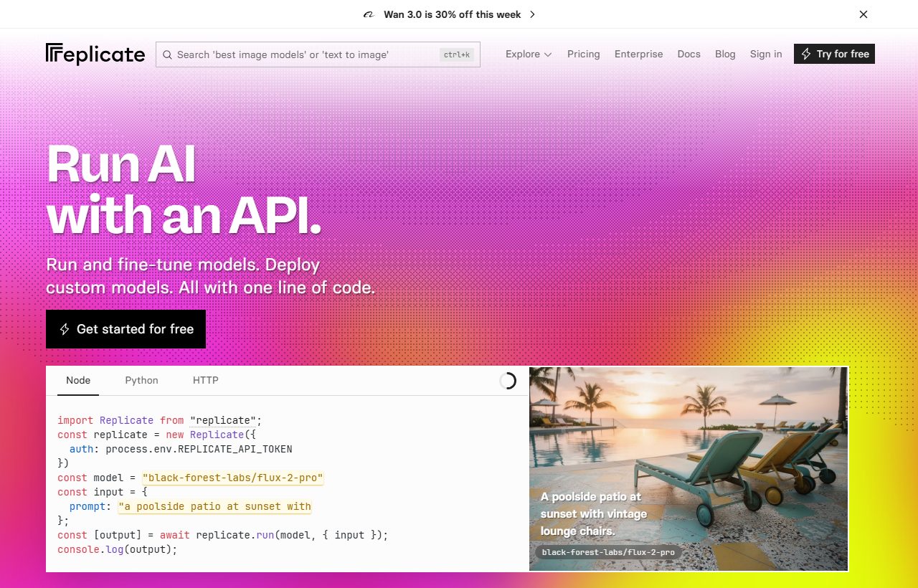The image size is (918, 588).
Task: Click the poolside patio generated image
Action: coord(688,469)
